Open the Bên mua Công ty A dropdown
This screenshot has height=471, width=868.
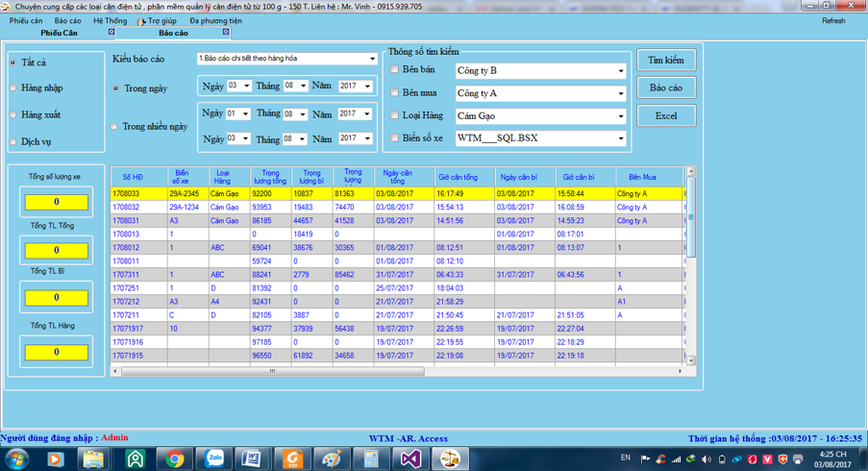pyautogui.click(x=621, y=94)
